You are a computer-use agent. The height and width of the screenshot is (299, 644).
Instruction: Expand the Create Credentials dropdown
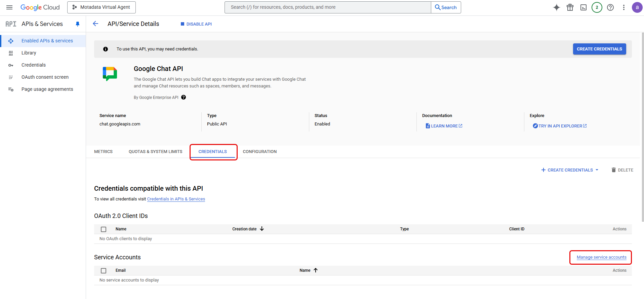570,170
